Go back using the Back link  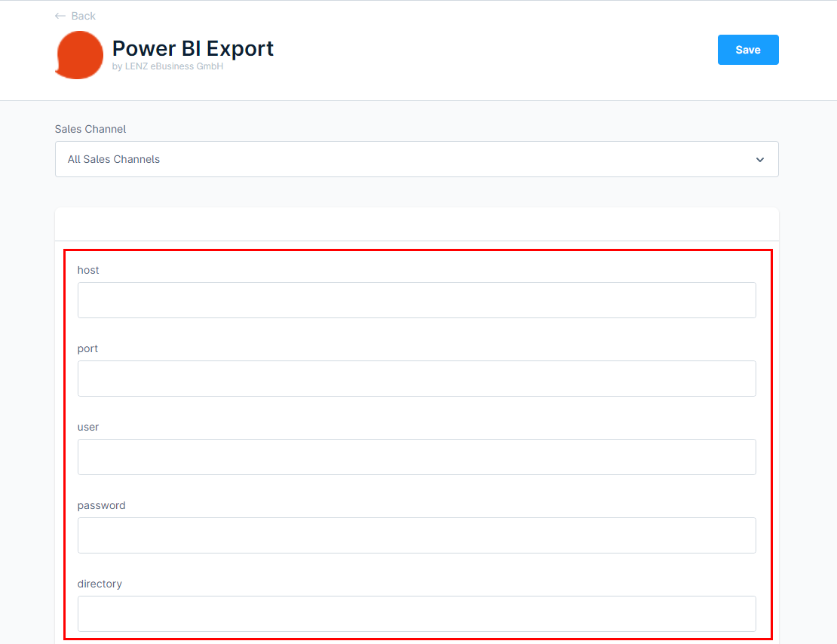click(83, 16)
